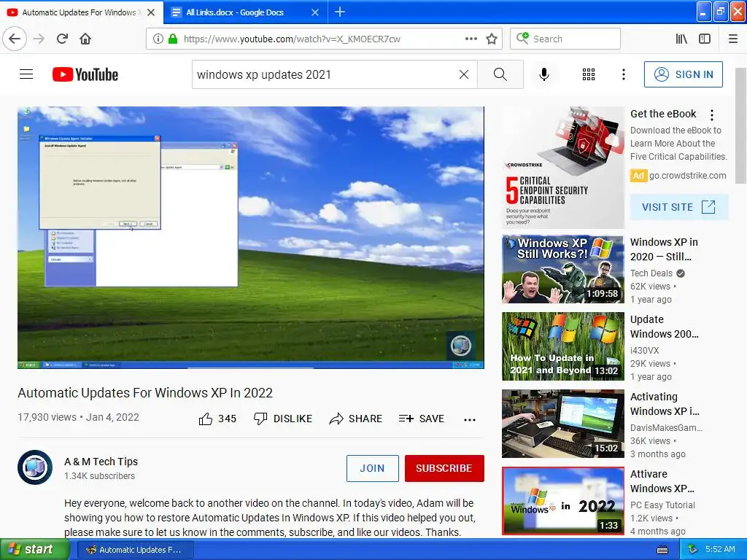Viewport: 747px width, 560px height.
Task: Click the on-screen keyboard tray icon
Action: [x=662, y=550]
